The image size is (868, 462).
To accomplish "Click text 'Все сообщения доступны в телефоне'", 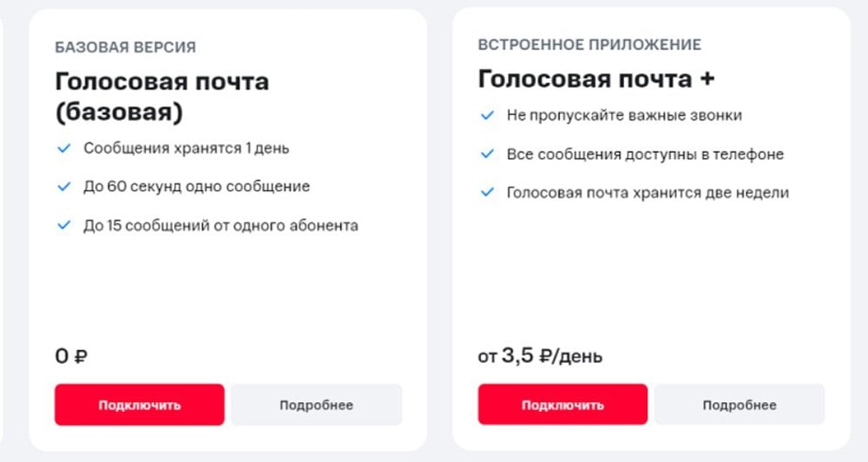I will point(645,154).
